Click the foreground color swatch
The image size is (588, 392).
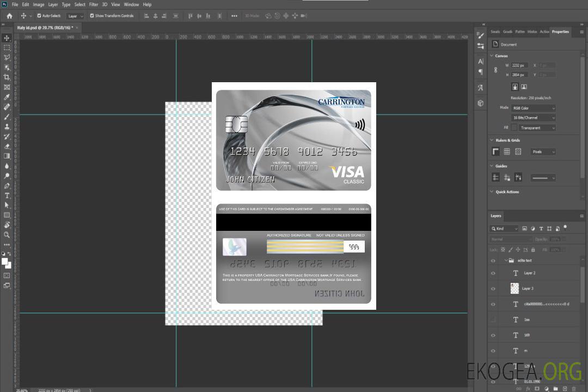click(x=5, y=261)
